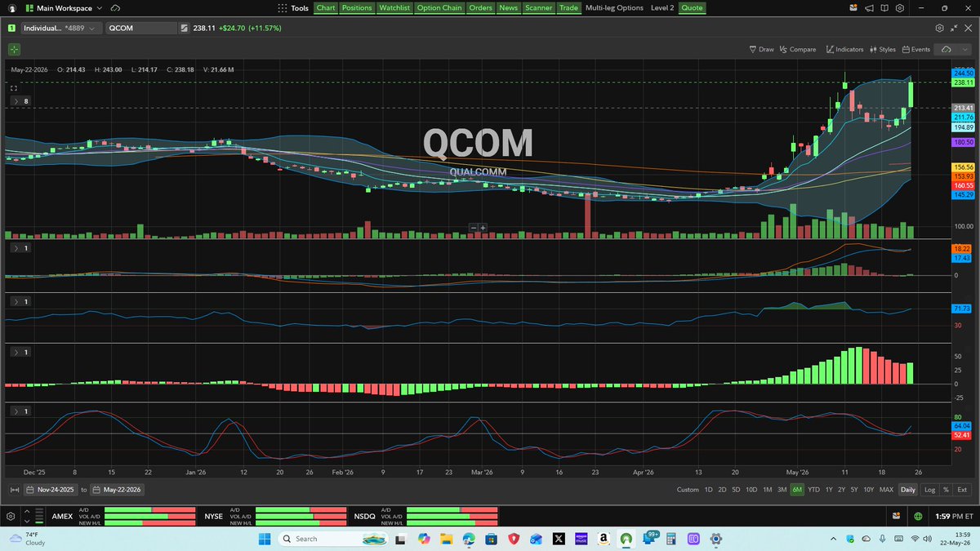This screenshot has width=980, height=551.
Task: Open the May-22-2026 end date picker
Action: [118, 490]
